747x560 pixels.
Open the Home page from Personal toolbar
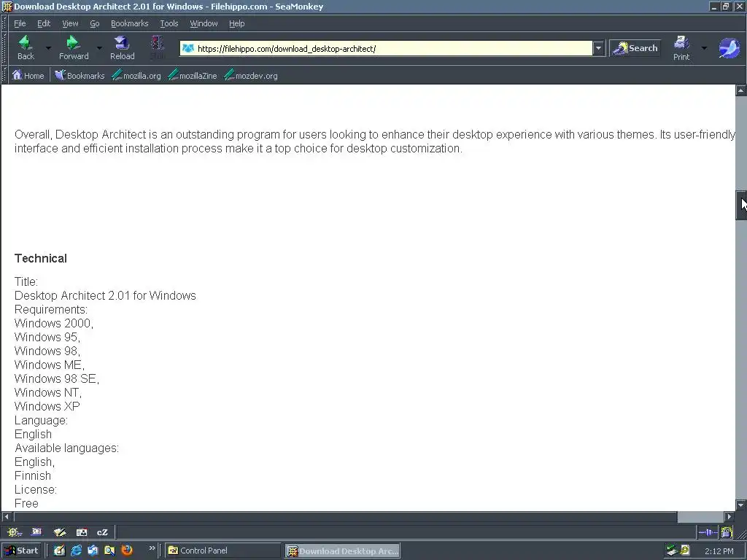pos(28,75)
